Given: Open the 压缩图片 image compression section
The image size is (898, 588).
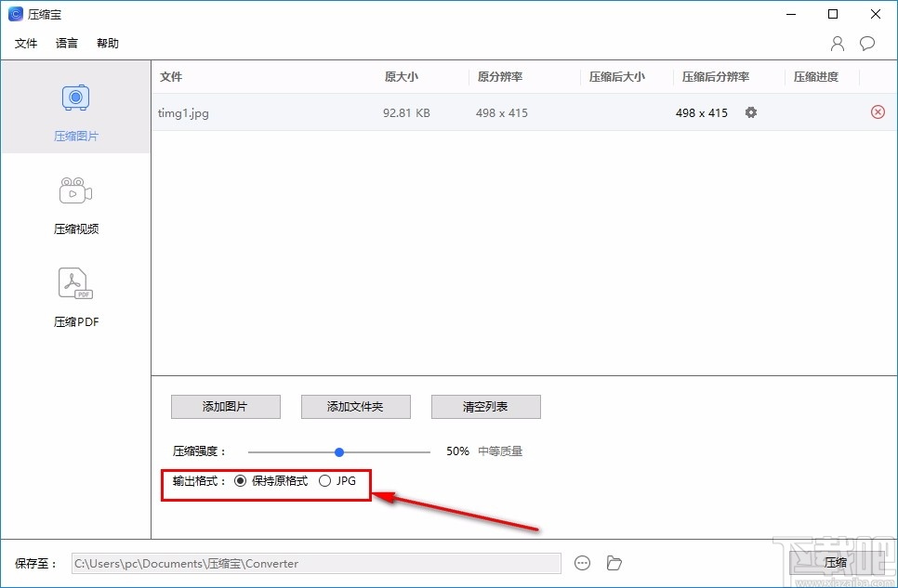Looking at the screenshot, I should click(75, 107).
